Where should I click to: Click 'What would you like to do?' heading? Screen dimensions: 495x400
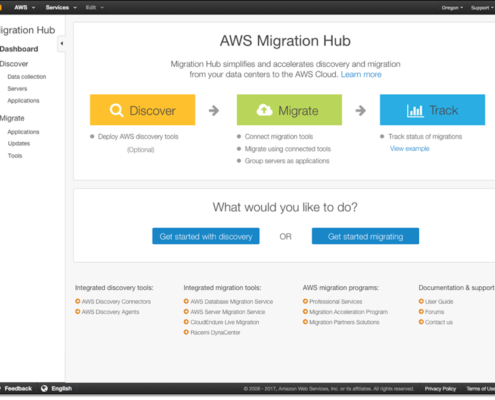tap(285, 207)
